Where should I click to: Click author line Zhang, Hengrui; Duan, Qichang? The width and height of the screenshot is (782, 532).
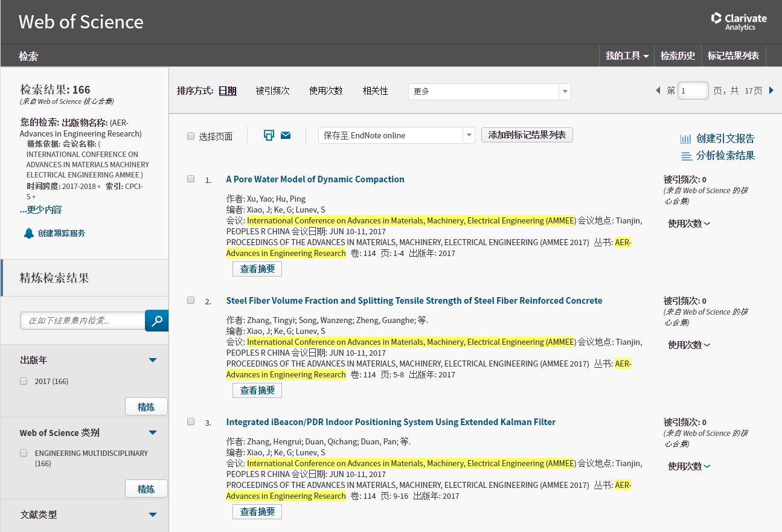[318, 441]
